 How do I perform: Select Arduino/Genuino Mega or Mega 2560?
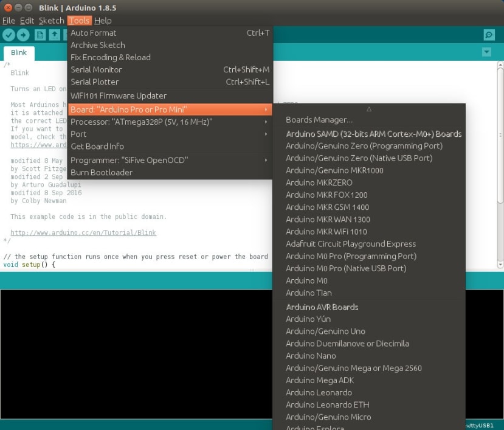(369, 368)
